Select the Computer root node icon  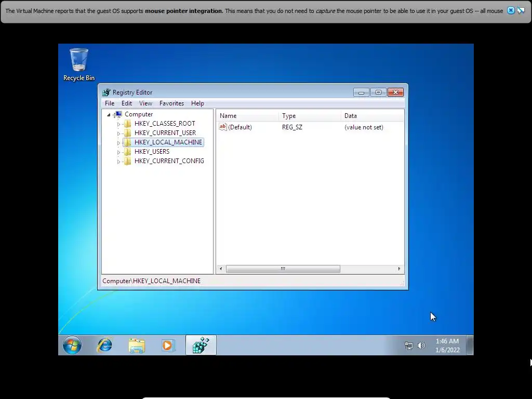point(118,114)
